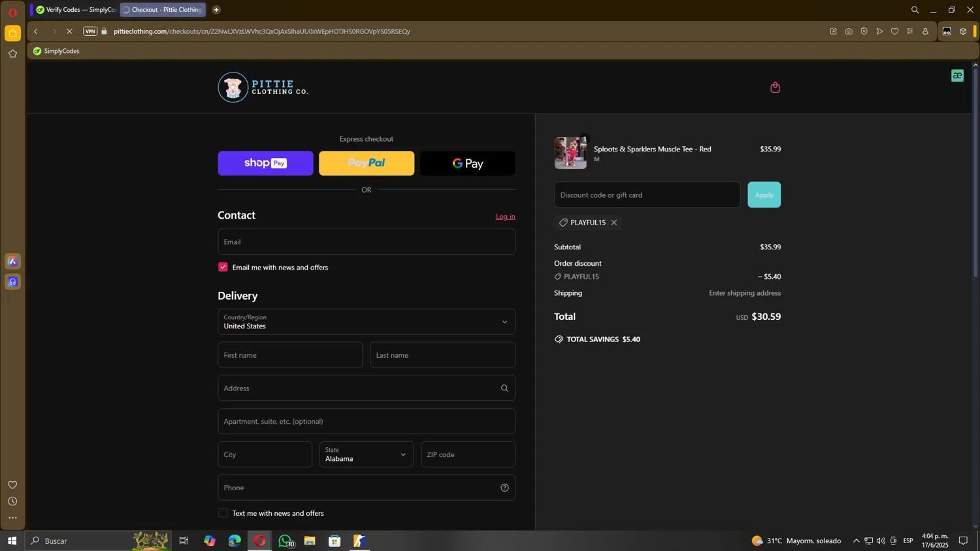
Task: Open the profile account icon
Action: 925,31
